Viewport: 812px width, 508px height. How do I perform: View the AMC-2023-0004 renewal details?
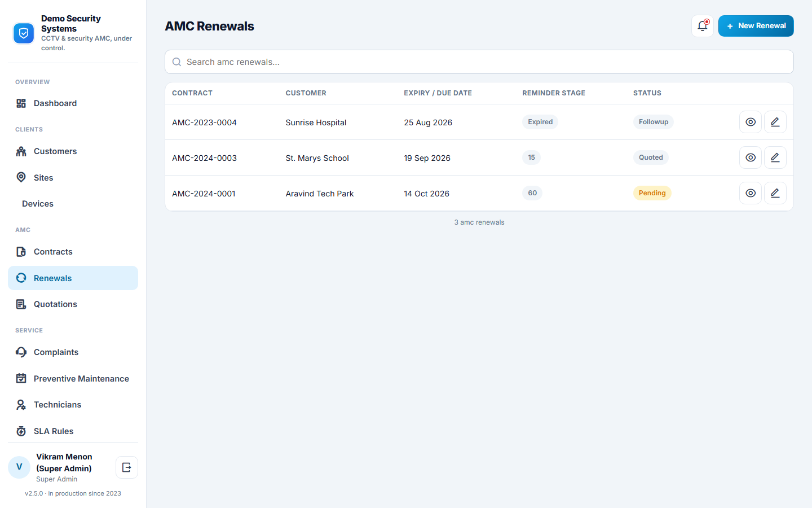click(751, 122)
